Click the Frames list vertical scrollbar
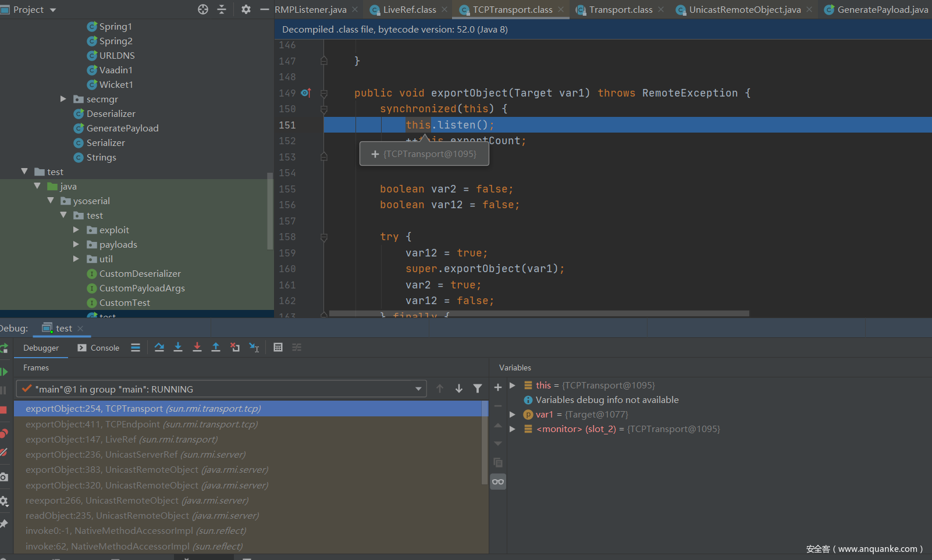 tap(485, 442)
